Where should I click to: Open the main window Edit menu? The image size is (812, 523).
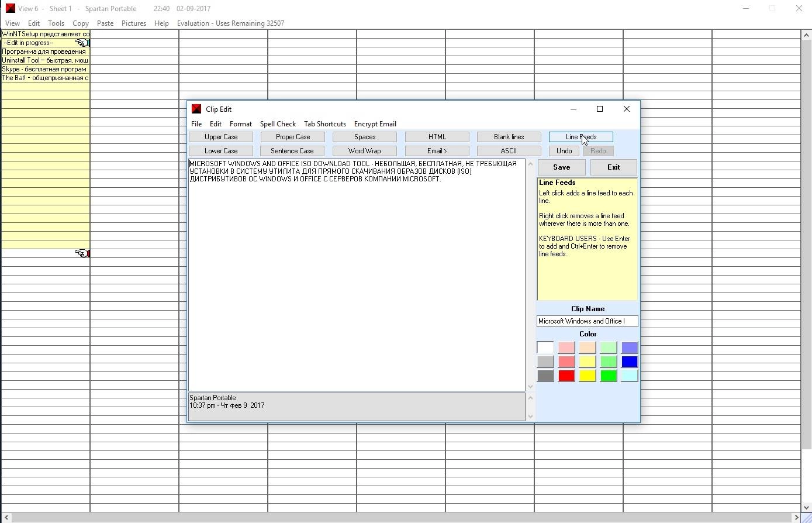pos(34,23)
